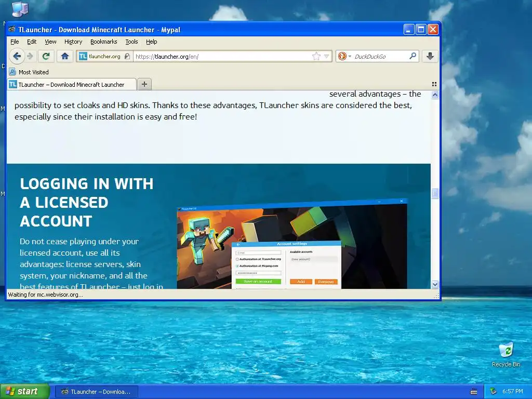The height and width of the screenshot is (399, 532).
Task: Select the TLauncher – Download Minecraft Launcher tab
Action: [72, 85]
